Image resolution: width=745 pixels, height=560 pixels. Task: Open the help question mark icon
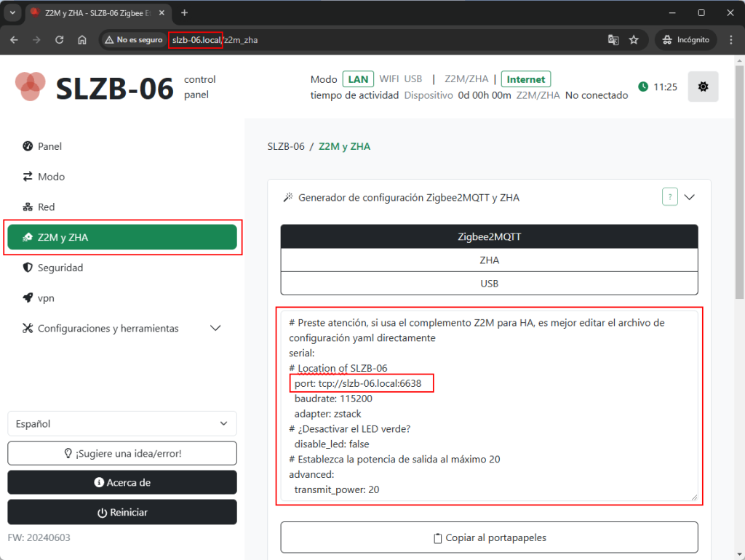tap(670, 197)
